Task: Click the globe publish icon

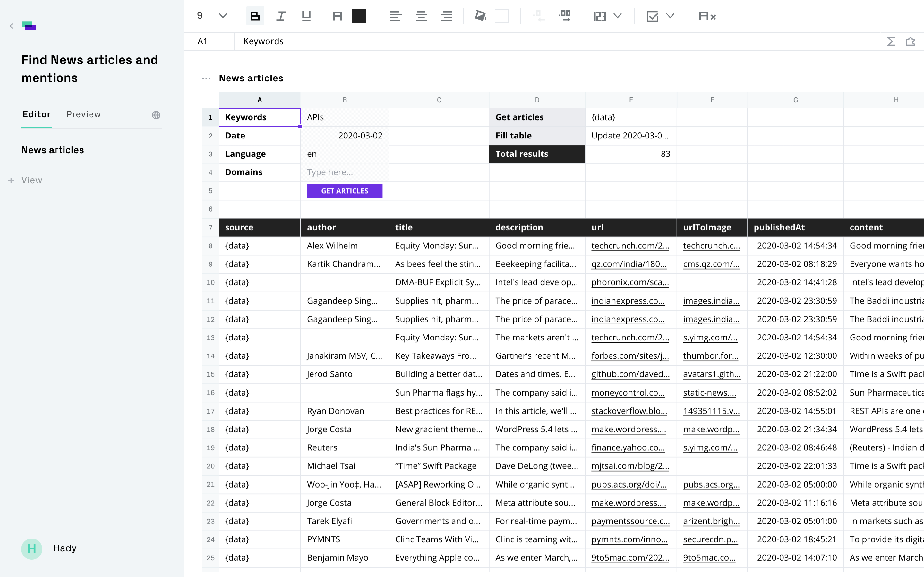Action: click(x=156, y=115)
